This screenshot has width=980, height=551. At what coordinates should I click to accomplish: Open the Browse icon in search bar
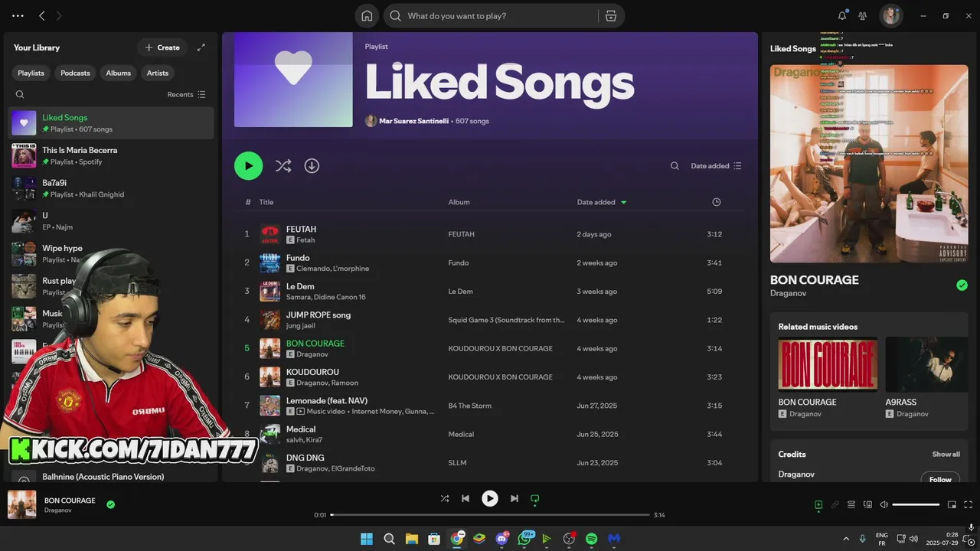pos(610,15)
